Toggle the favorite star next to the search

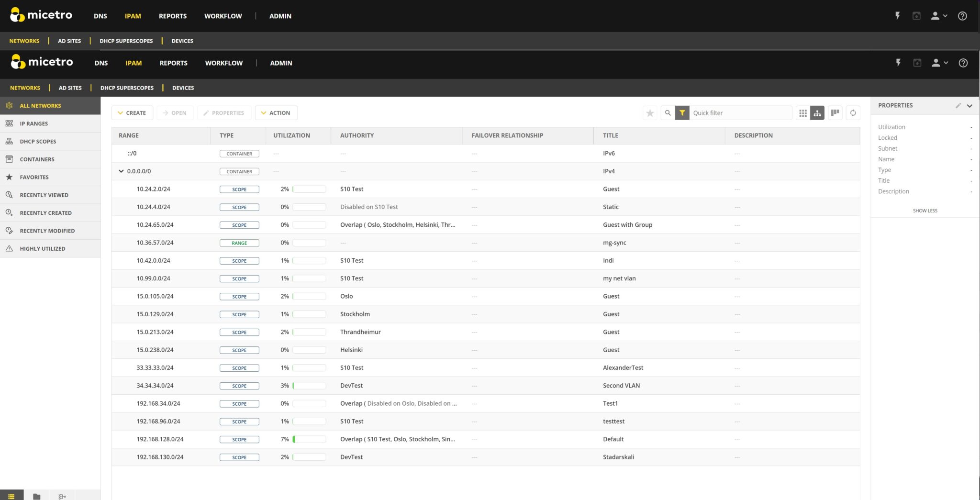coord(650,113)
